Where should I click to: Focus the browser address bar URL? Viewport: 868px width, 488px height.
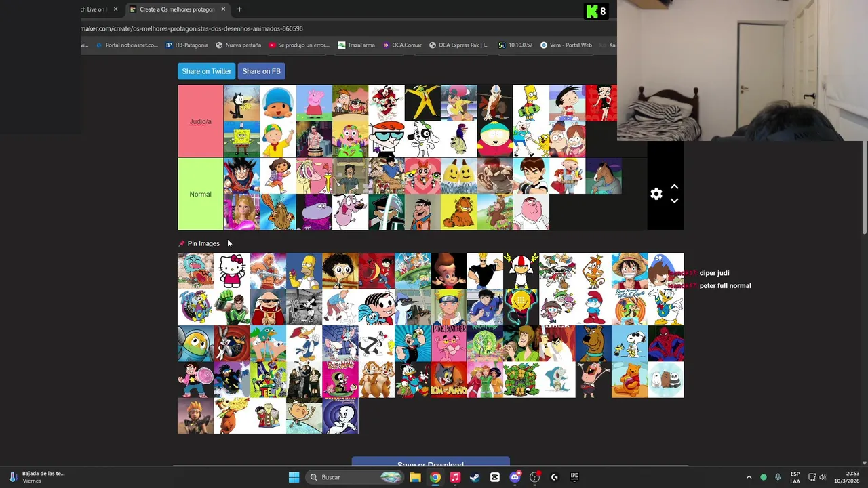tap(192, 28)
